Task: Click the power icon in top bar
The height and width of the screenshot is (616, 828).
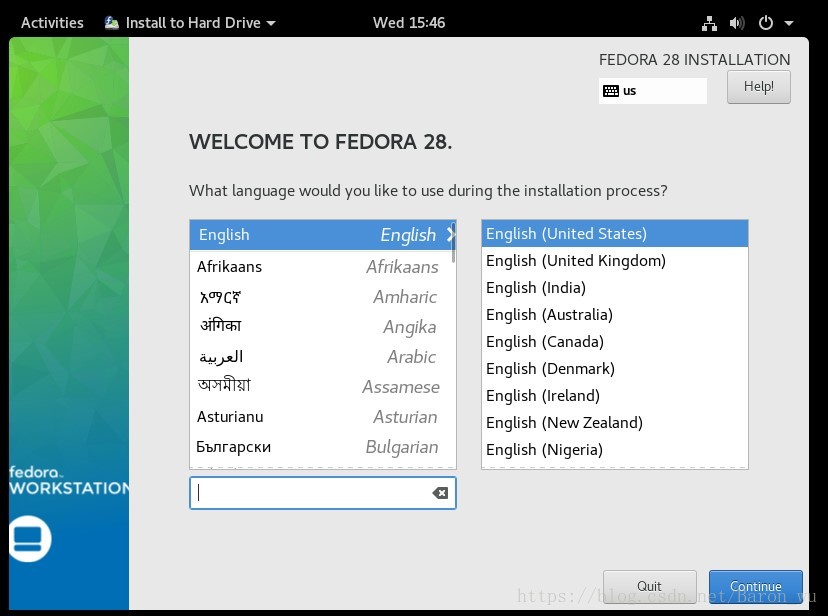Action: point(766,23)
